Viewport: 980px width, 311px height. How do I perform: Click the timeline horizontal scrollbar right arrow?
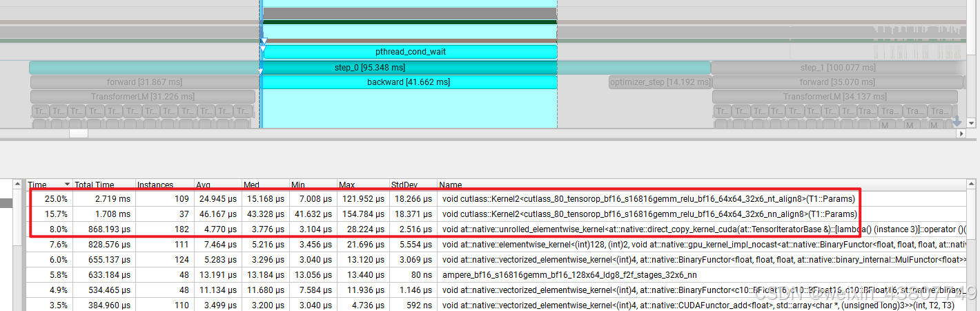[x=961, y=133]
